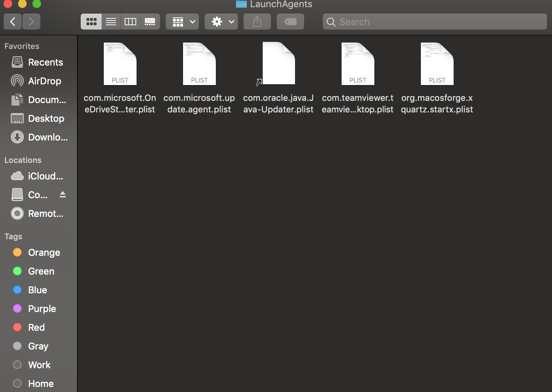Image resolution: width=552 pixels, height=392 pixels.
Task: Open the item grouping dropdown
Action: [x=182, y=22]
